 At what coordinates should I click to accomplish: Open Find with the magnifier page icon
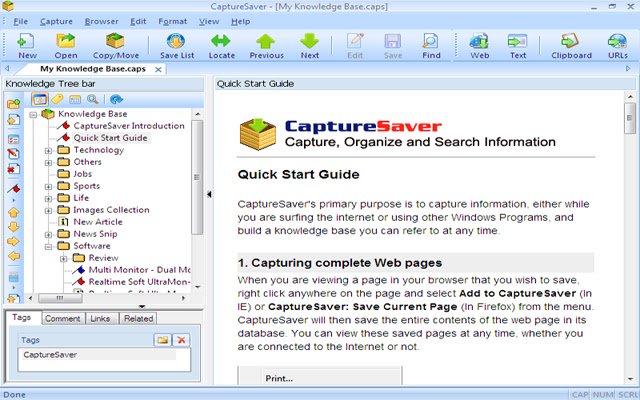[x=431, y=41]
